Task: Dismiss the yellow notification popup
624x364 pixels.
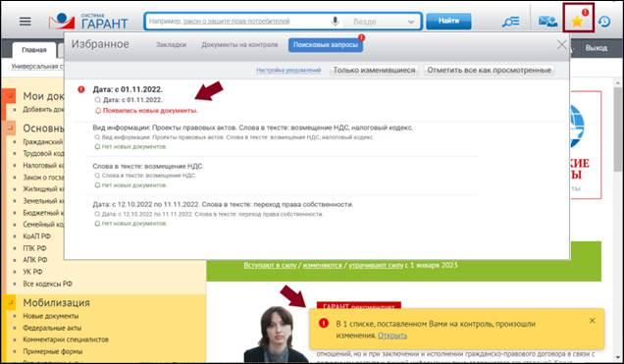Action: pos(593,320)
